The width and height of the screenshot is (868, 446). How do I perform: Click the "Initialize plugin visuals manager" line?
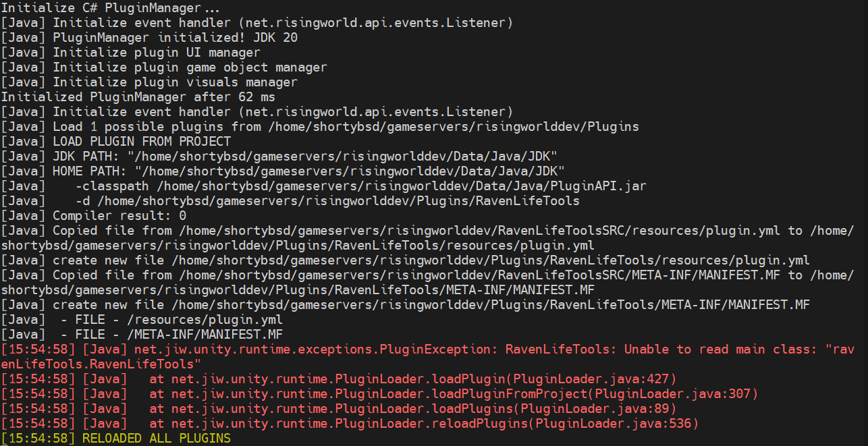(x=175, y=82)
